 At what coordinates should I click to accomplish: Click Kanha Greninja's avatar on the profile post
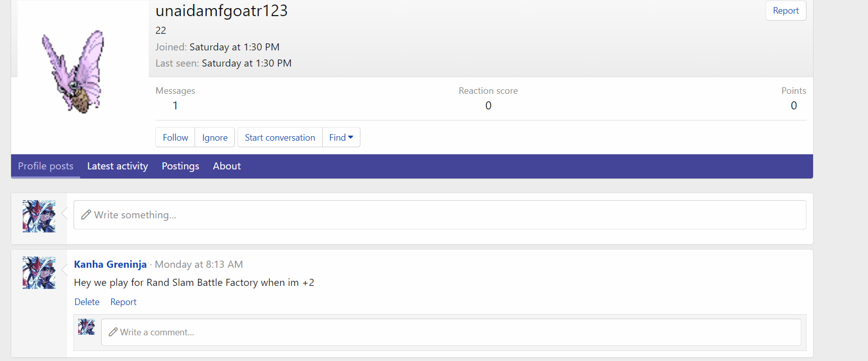point(39,273)
